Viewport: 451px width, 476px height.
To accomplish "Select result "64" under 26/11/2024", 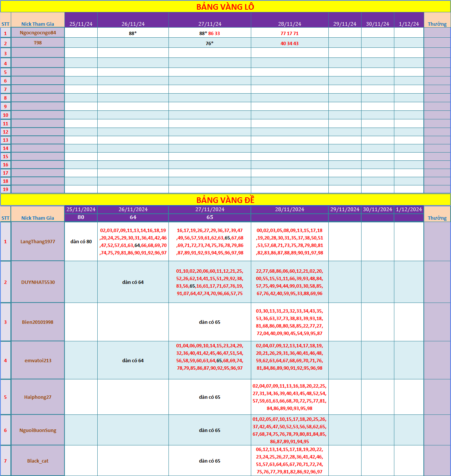I will (x=133, y=217).
